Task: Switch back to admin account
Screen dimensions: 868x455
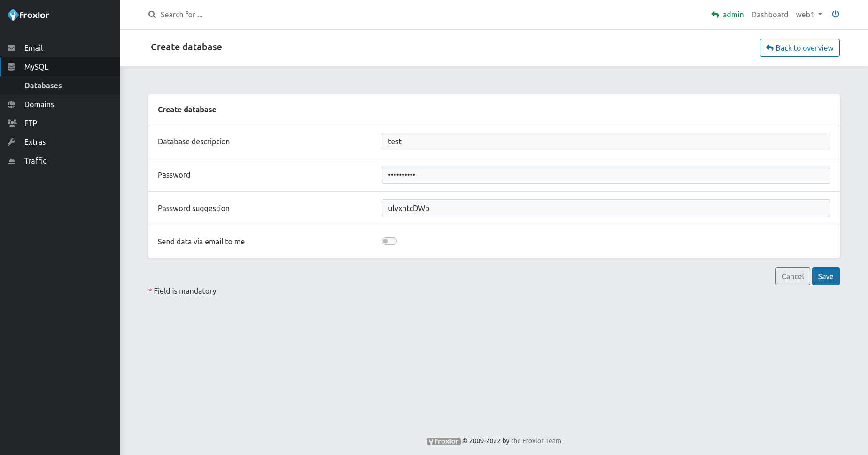Action: coord(728,15)
